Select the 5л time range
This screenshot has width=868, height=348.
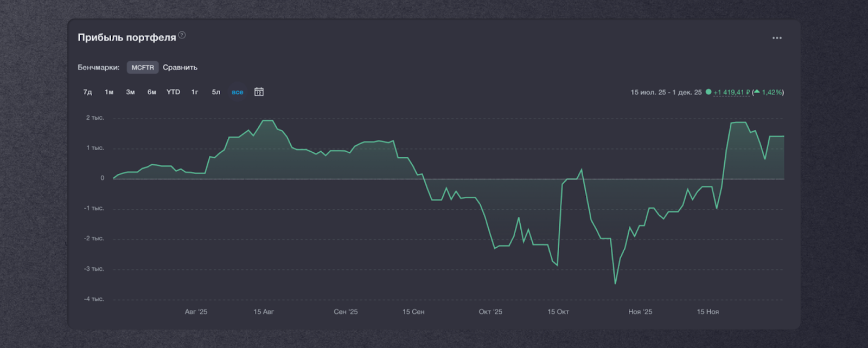pos(216,92)
